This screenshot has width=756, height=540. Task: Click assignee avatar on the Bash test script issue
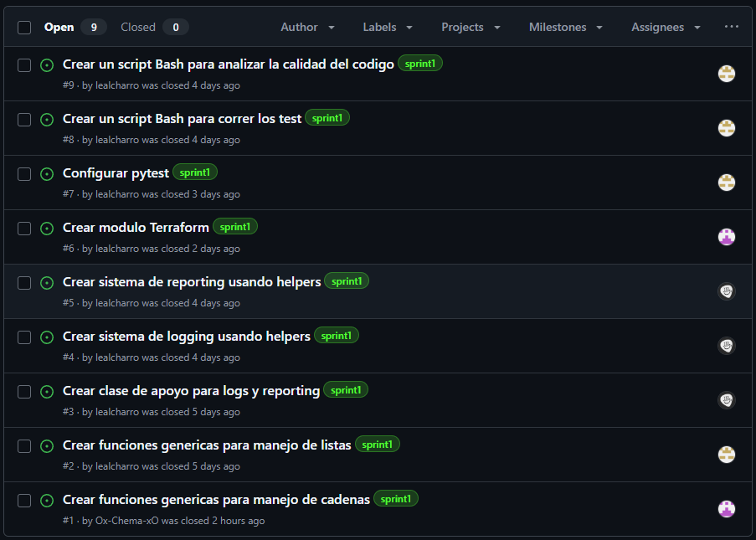(726, 128)
